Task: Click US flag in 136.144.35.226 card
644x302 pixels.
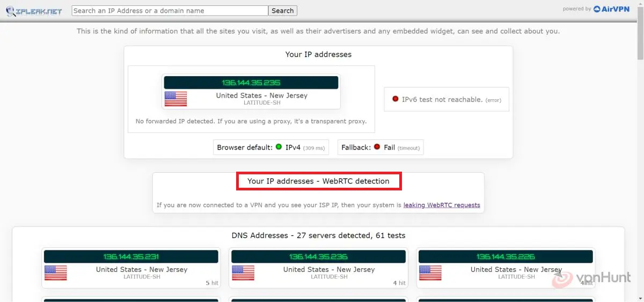Action: pyautogui.click(x=431, y=272)
